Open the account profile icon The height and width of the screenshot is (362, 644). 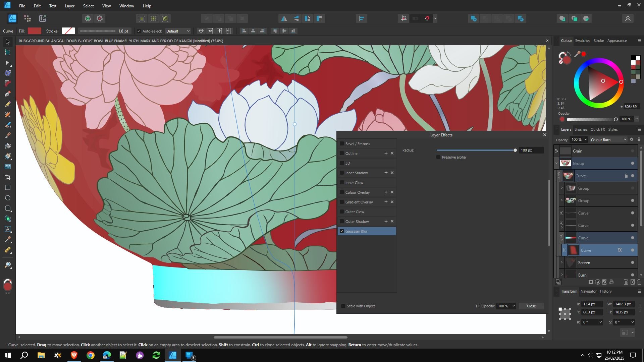click(x=628, y=18)
